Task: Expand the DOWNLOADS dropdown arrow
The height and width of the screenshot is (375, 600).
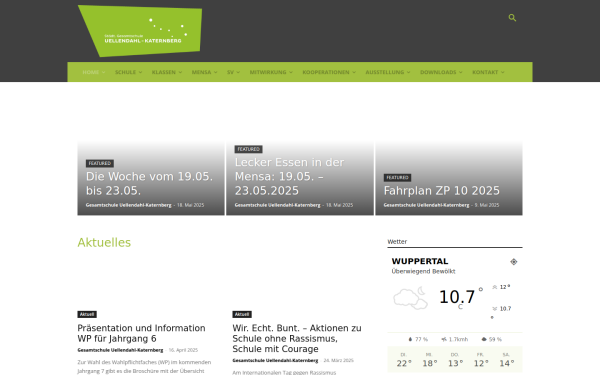Action: coord(461,72)
